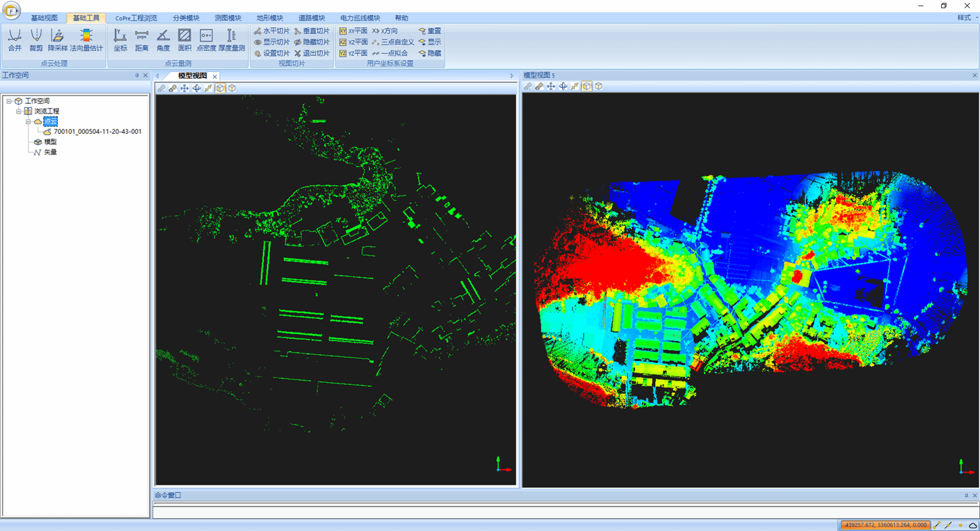Click 垂直切片 vertical slice
The height and width of the screenshot is (531, 980).
(312, 31)
